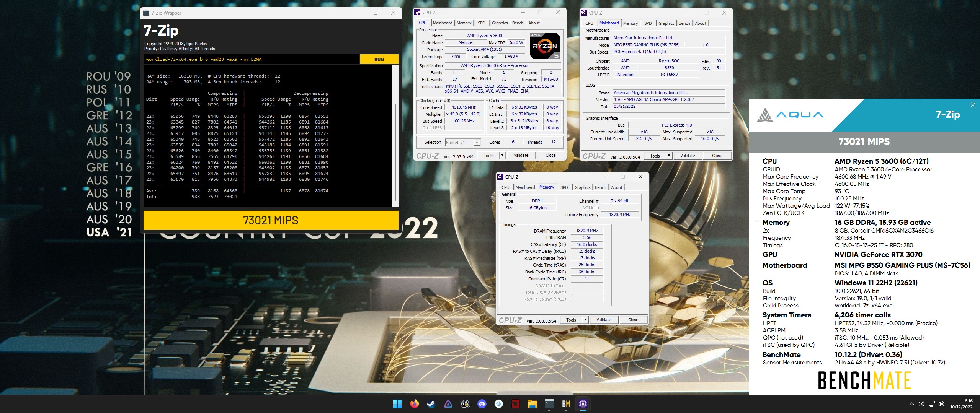Open Firefox from the taskbar
Image resolution: width=980 pixels, height=413 pixels.
pyautogui.click(x=414, y=404)
